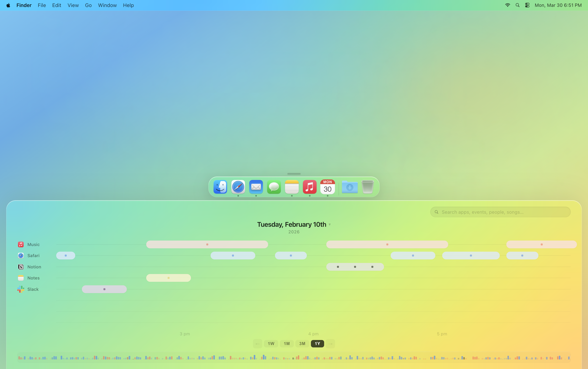Click the Wi-Fi icon in the menu bar
The height and width of the screenshot is (369, 588).
(507, 5)
